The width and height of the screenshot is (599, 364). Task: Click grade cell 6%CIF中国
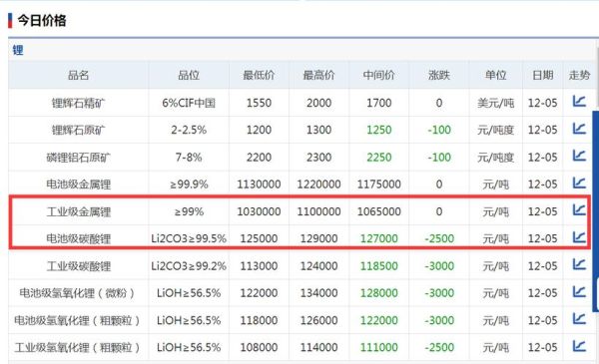(189, 103)
